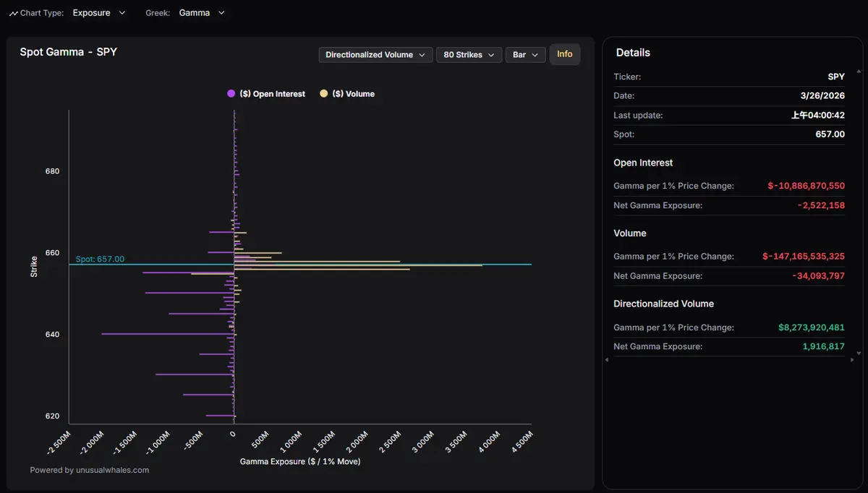Click the chevron beside Gamma
Screen dimensions: 868x493
point(221,13)
